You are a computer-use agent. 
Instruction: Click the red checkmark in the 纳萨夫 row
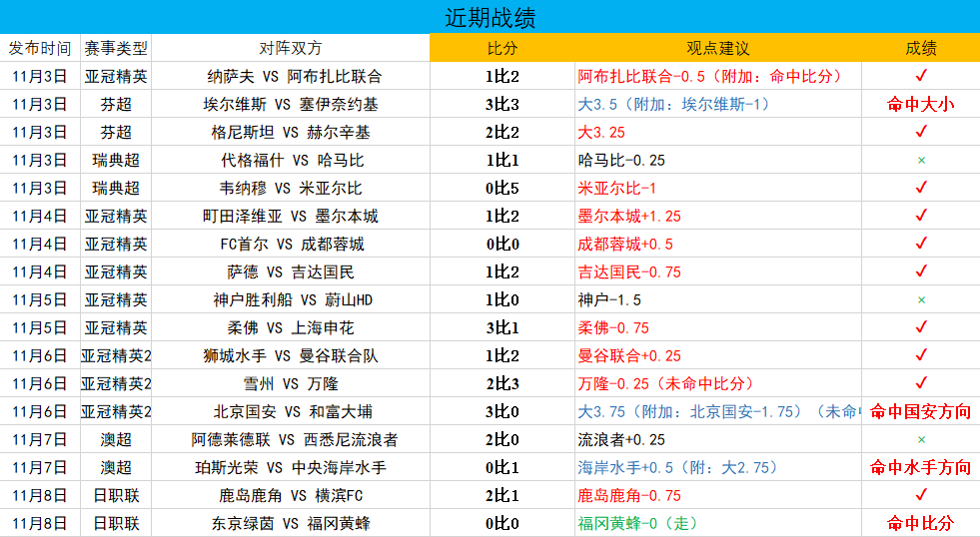(921, 76)
